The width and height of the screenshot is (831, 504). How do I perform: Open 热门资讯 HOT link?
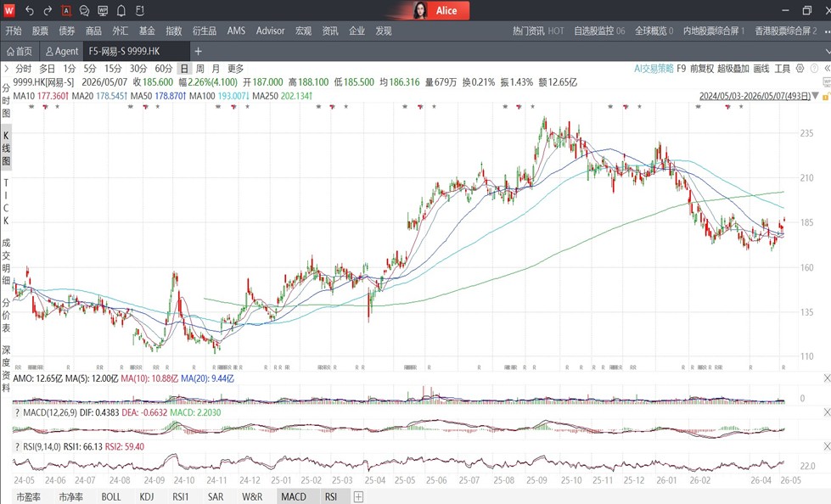[x=538, y=31]
